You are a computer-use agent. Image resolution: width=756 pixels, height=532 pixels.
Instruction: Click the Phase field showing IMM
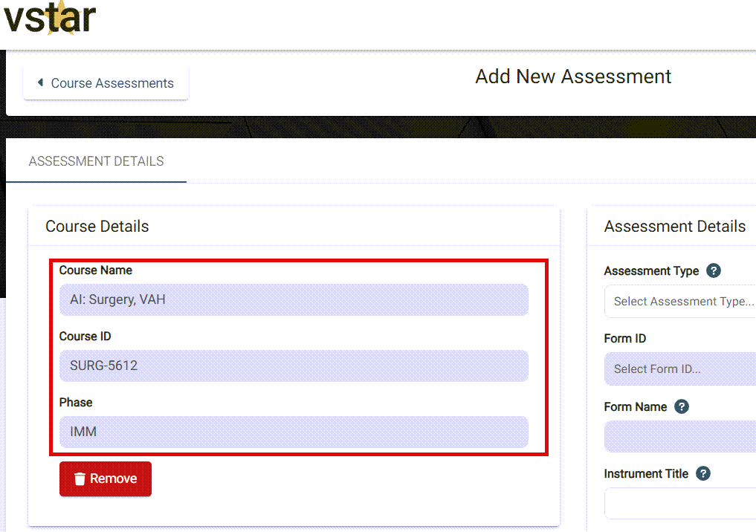pyautogui.click(x=294, y=432)
